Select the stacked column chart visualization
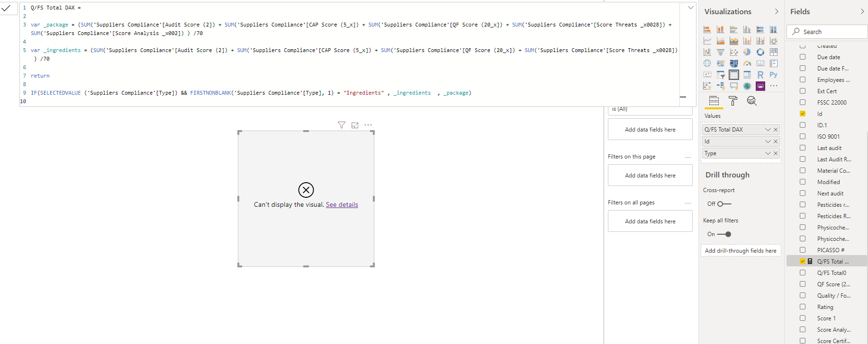Image resolution: width=868 pixels, height=344 pixels. click(720, 29)
